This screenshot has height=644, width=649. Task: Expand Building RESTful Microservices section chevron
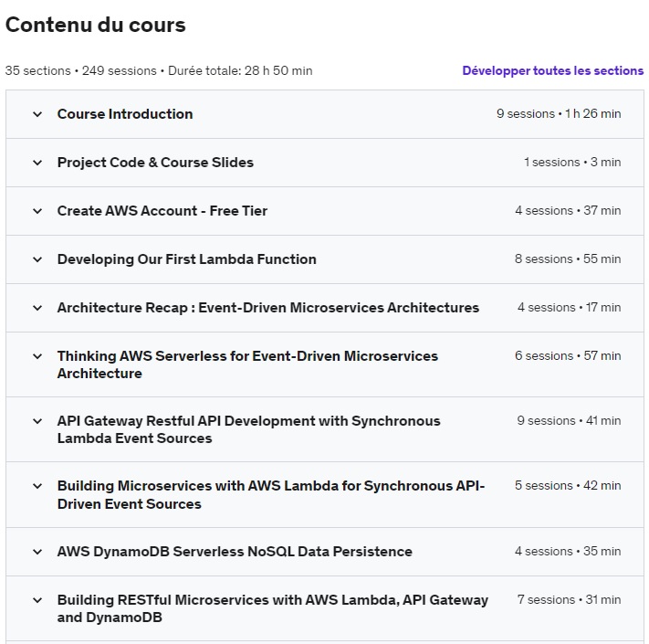[37, 600]
